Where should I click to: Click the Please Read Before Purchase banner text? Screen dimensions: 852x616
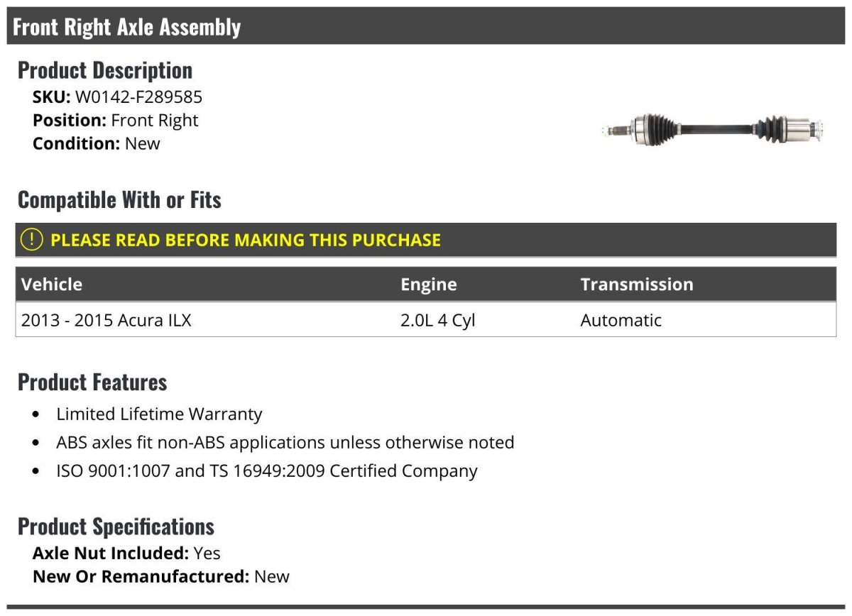pos(246,240)
